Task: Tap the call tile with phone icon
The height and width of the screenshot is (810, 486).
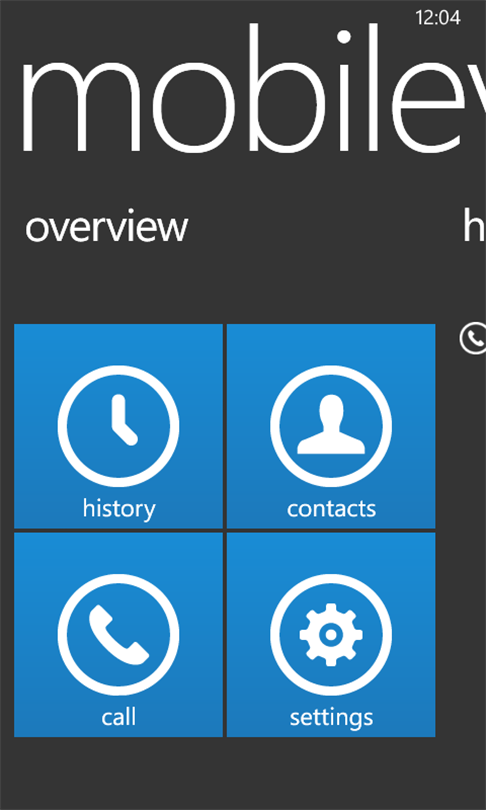Action: pos(118,635)
